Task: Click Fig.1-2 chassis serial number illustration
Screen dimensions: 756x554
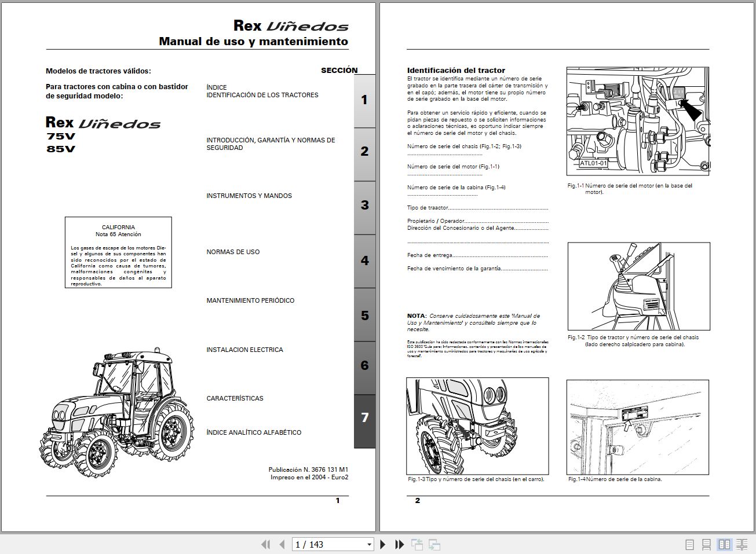Action: pos(638,287)
